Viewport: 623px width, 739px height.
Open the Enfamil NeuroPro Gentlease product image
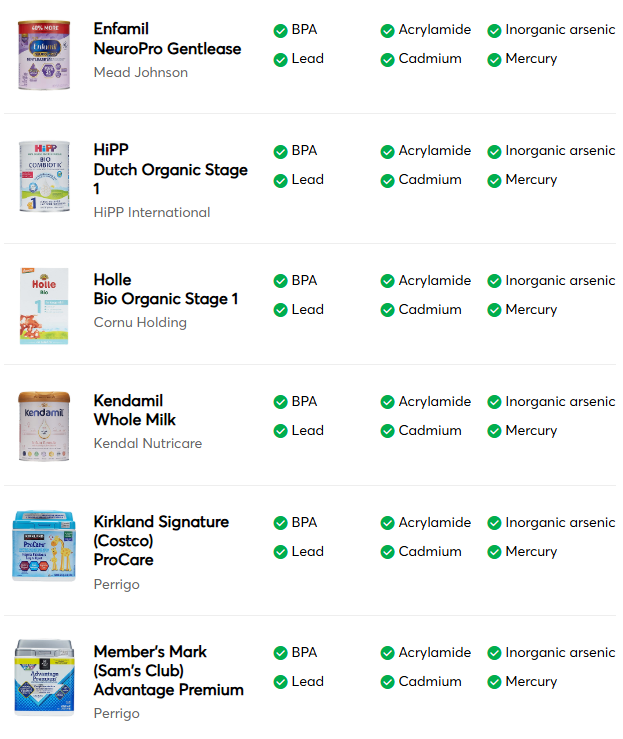[44, 54]
